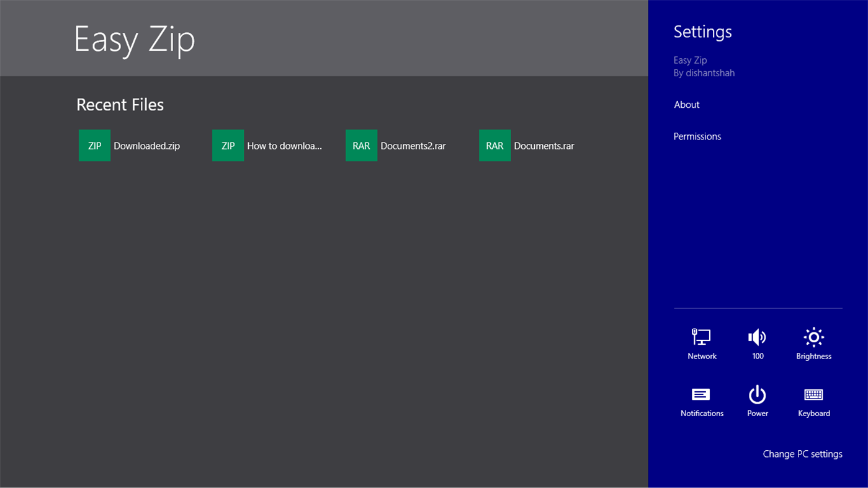Open Downloaded.zip from Recent Files
Screen dimensions: 868x488
click(x=146, y=145)
